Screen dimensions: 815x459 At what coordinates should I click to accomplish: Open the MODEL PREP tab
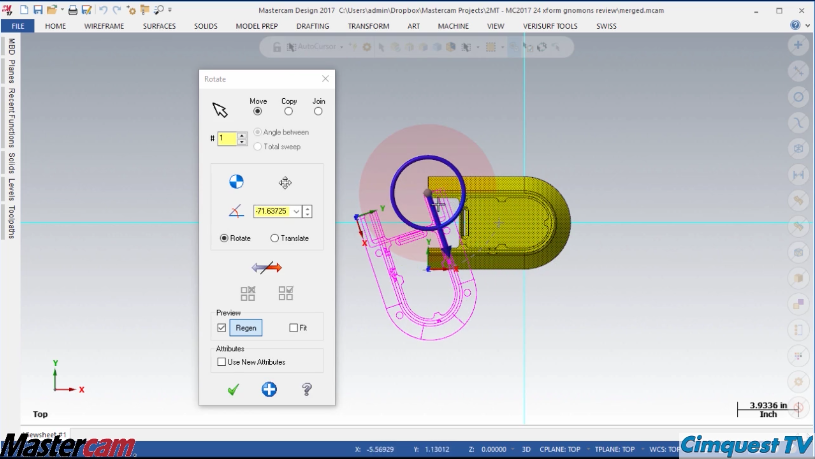point(257,25)
